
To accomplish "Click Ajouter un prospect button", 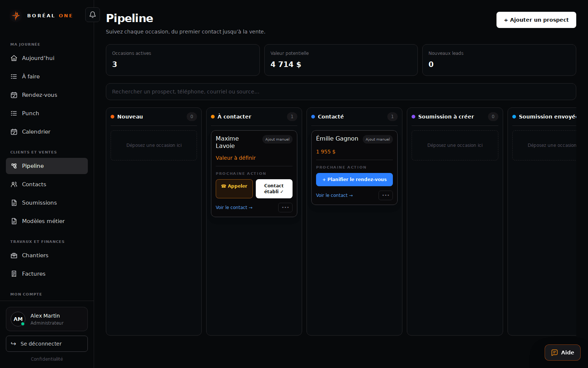I will coord(536,20).
